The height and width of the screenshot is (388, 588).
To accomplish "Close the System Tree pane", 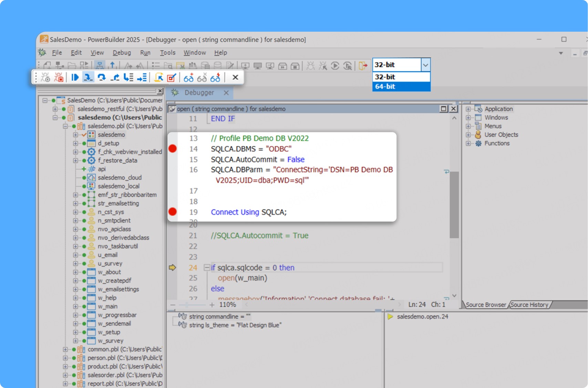I will pyautogui.click(x=160, y=91).
